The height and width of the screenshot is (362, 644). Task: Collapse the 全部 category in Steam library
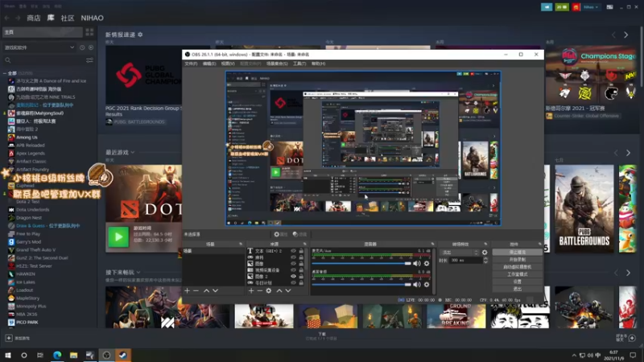[x=5, y=73]
